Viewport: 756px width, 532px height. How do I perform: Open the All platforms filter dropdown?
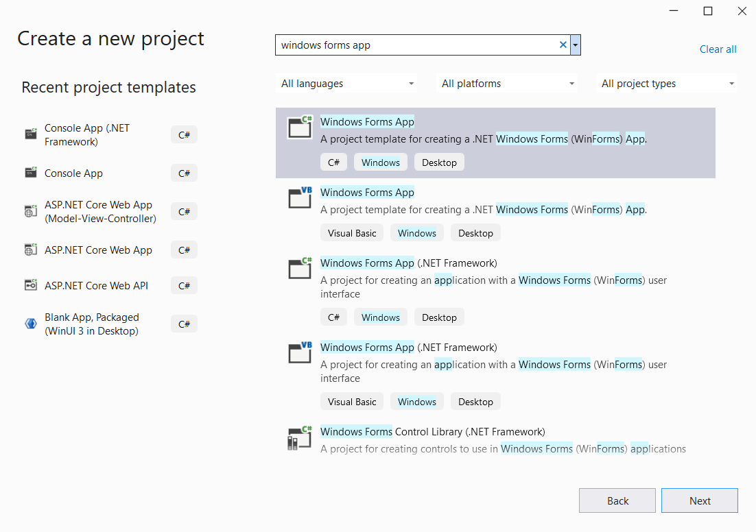click(x=508, y=84)
